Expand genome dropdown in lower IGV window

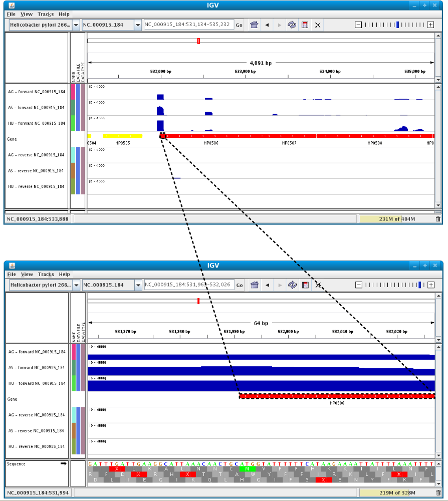tap(76, 285)
